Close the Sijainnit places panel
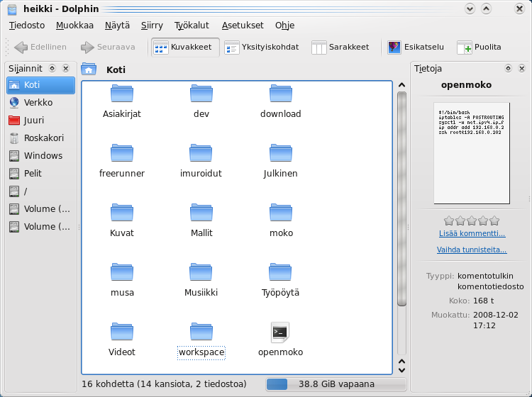 click(x=65, y=69)
